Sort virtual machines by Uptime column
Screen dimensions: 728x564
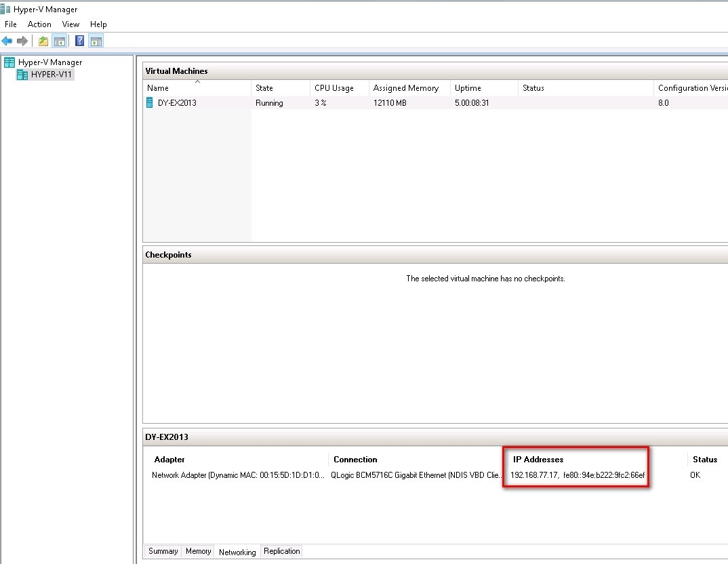pyautogui.click(x=468, y=88)
